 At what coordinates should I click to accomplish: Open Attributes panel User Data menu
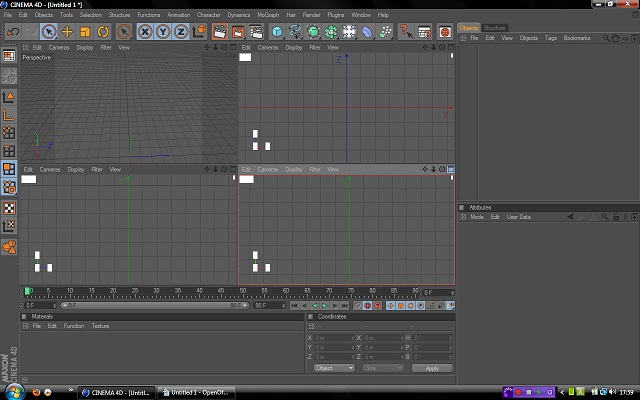519,217
